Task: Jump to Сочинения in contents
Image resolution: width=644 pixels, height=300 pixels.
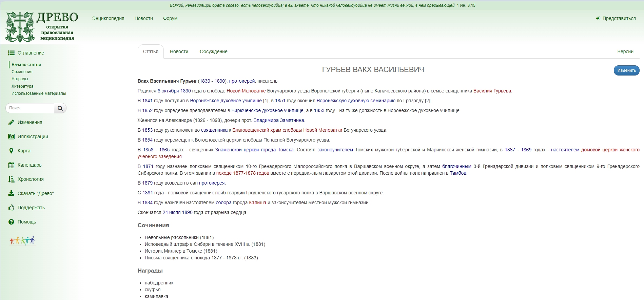Action: [x=22, y=72]
